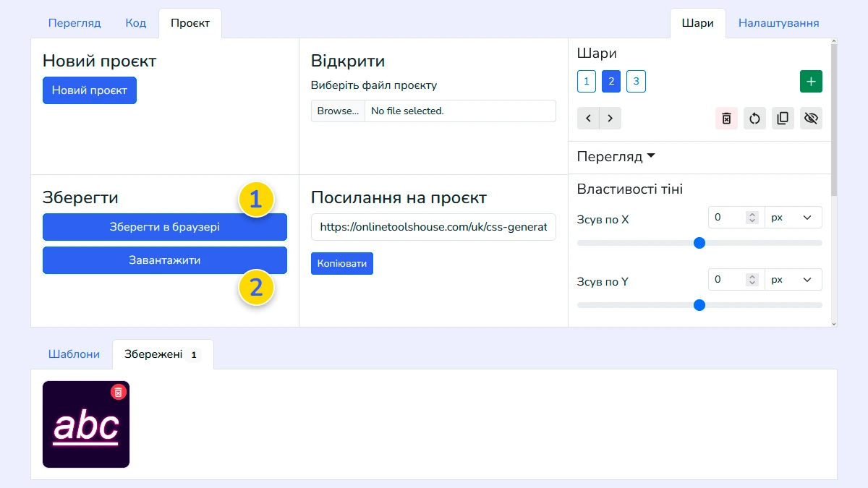Create a new project with Новий проєкт button

(89, 90)
